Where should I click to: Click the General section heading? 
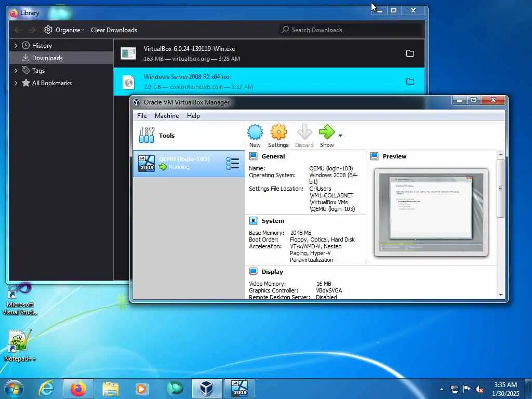pyautogui.click(x=273, y=156)
